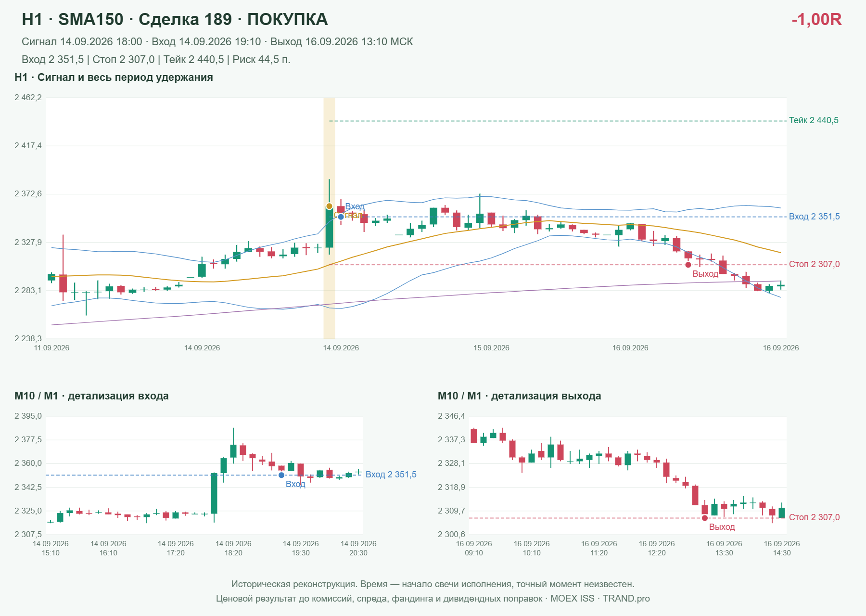Click the 'Выход' annotation on exit detail chart
This screenshot has height=616, width=866.
point(722,527)
